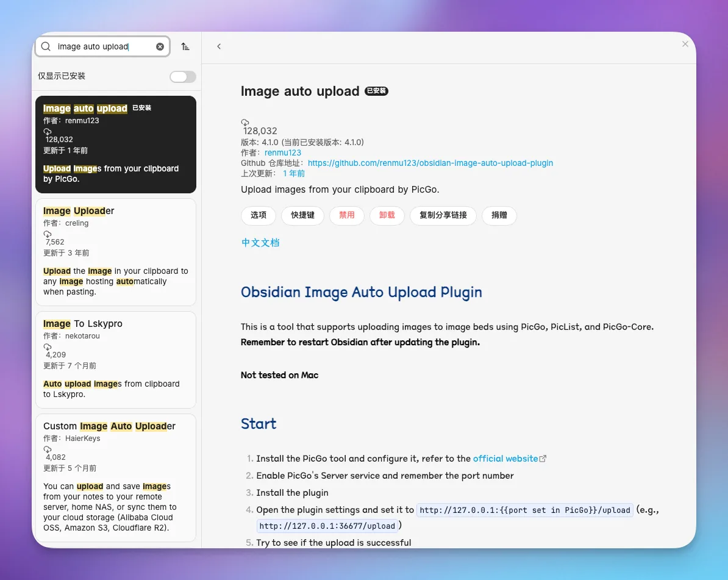This screenshot has height=580, width=728.
Task: Click step 'Try to see if the upload is successful'
Action: [x=334, y=543]
